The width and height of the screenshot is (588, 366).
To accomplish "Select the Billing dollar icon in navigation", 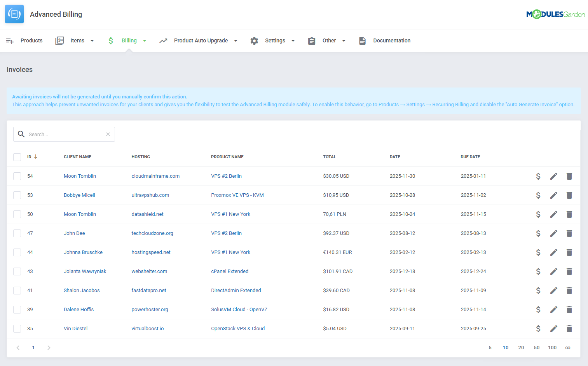I will point(111,40).
